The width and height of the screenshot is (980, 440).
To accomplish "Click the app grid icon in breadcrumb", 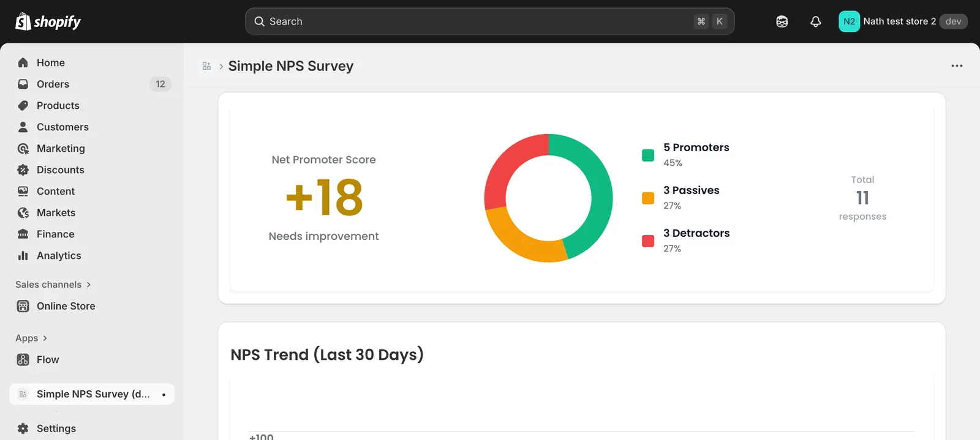I will tap(206, 66).
